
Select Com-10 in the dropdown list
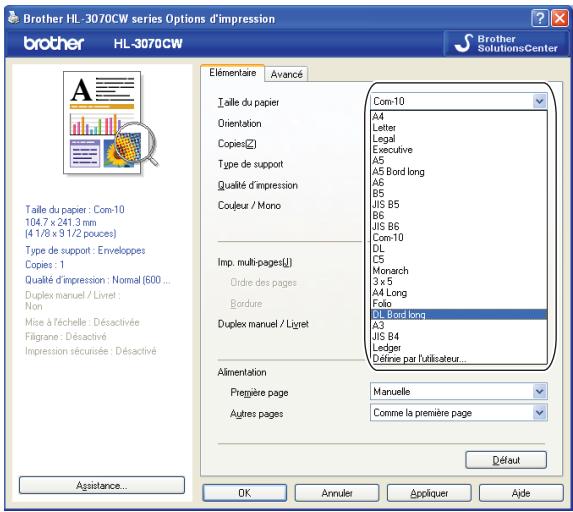pyautogui.click(x=459, y=238)
